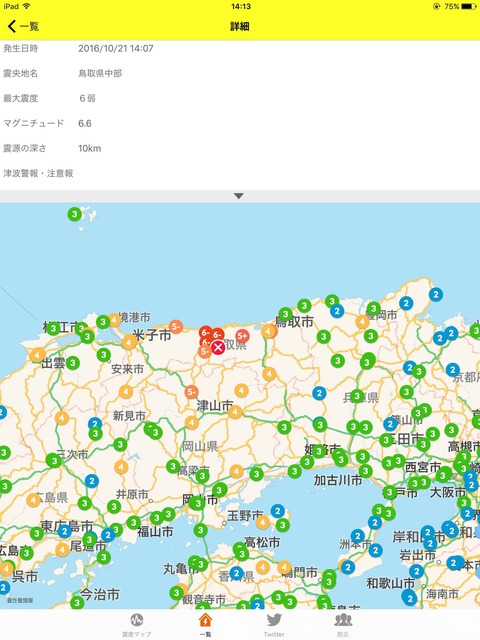Tap the 5- marker near 米子市

pyautogui.click(x=176, y=326)
